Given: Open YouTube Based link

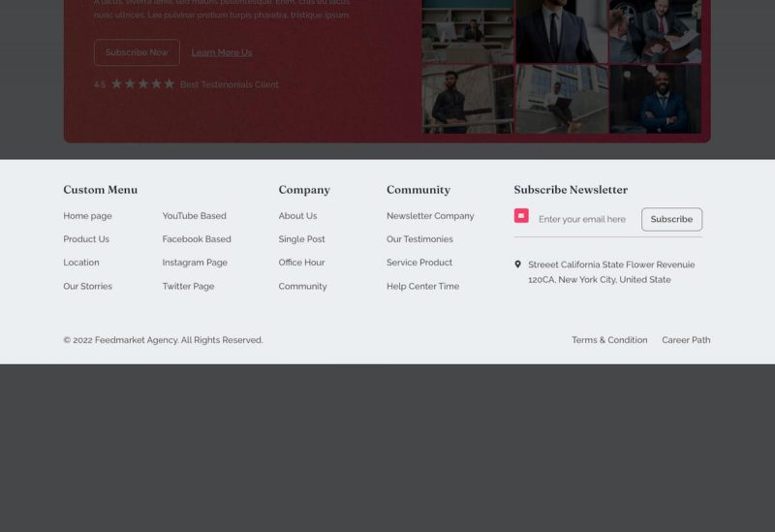Looking at the screenshot, I should pos(194,216).
